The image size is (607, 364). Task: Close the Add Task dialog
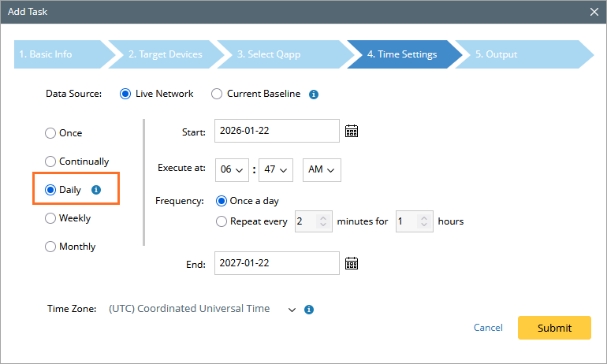coord(594,11)
